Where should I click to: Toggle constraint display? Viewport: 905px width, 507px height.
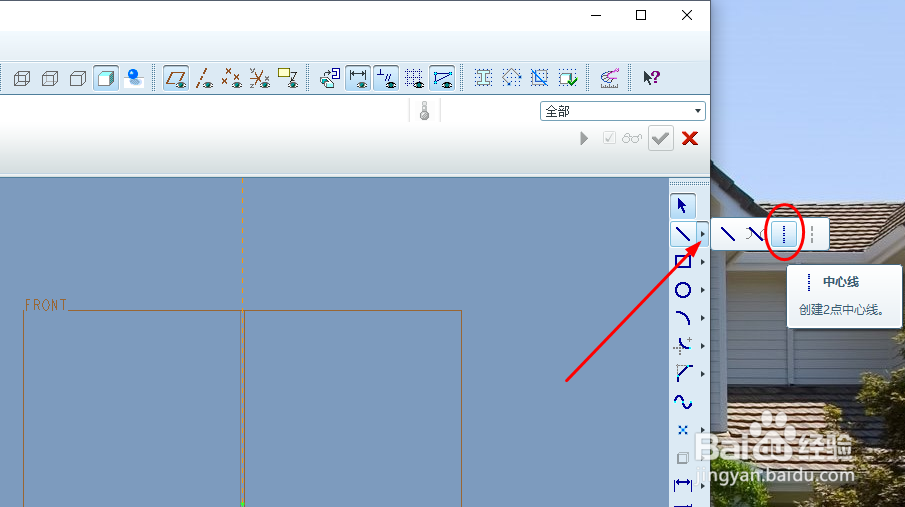(386, 78)
